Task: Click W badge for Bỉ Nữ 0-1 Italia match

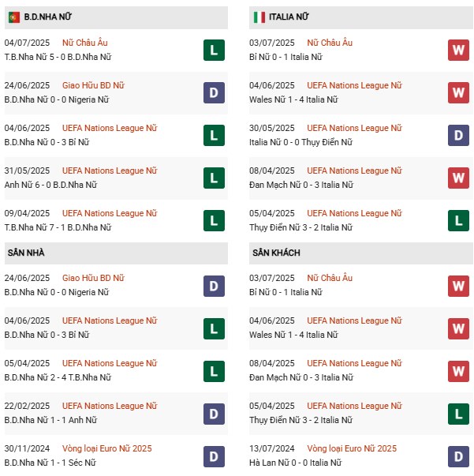Action: point(459,51)
